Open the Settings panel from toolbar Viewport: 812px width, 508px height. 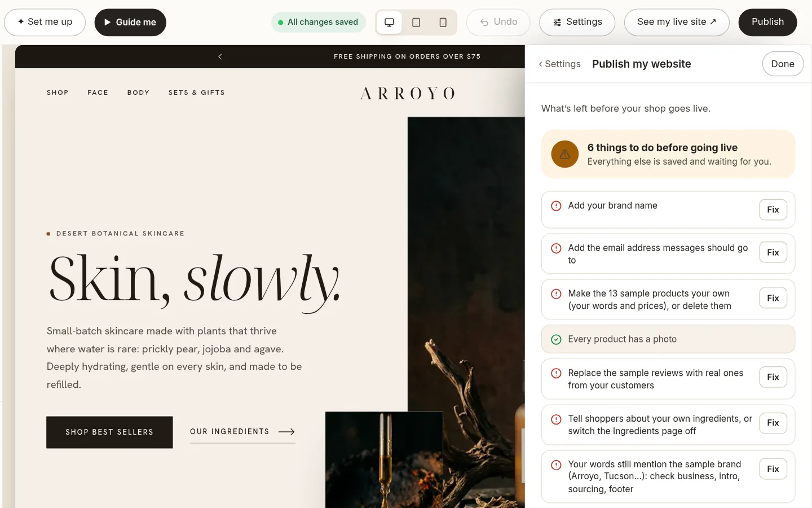click(577, 23)
